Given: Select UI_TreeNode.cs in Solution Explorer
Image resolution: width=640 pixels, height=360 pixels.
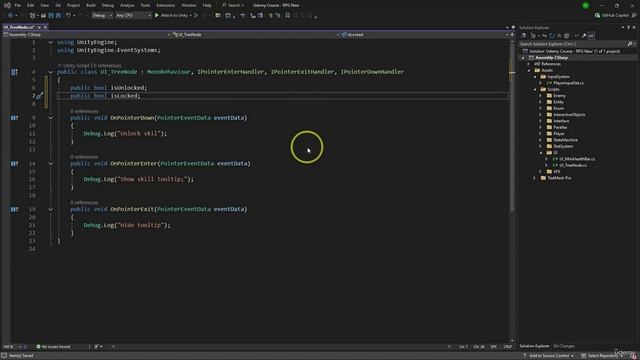Looking at the screenshot, I should click(x=573, y=165).
